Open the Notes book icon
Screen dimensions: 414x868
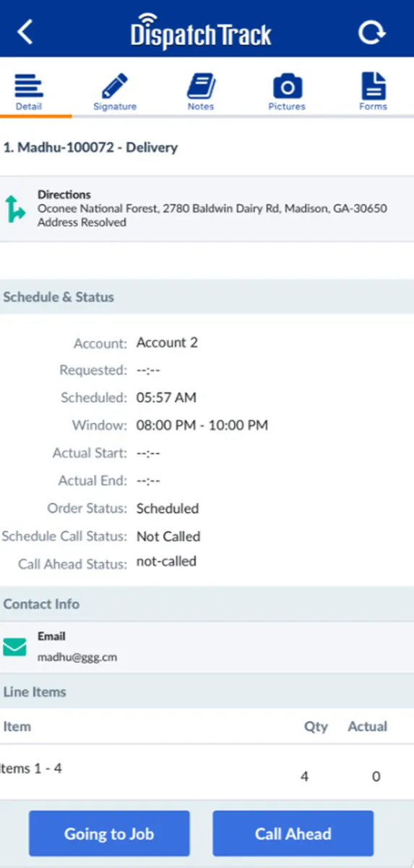point(201,86)
